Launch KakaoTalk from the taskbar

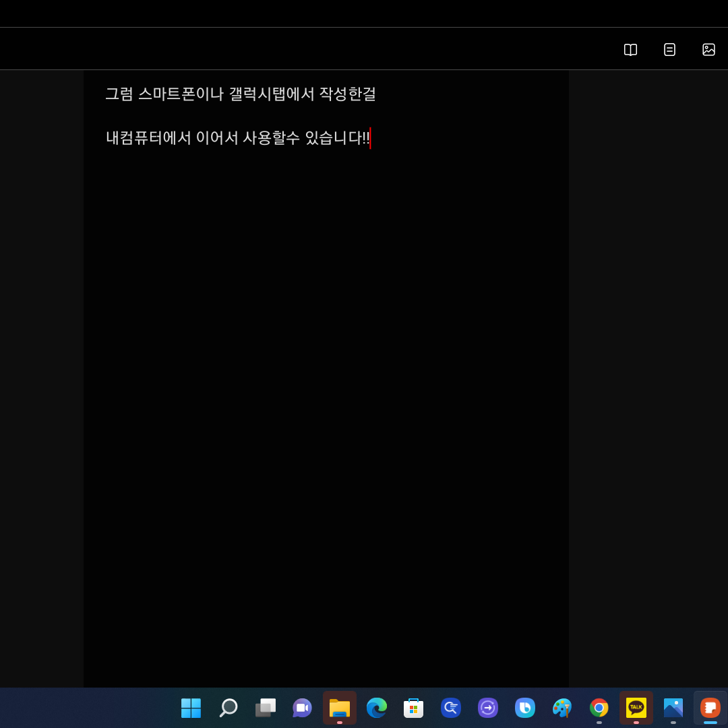[x=636, y=708]
